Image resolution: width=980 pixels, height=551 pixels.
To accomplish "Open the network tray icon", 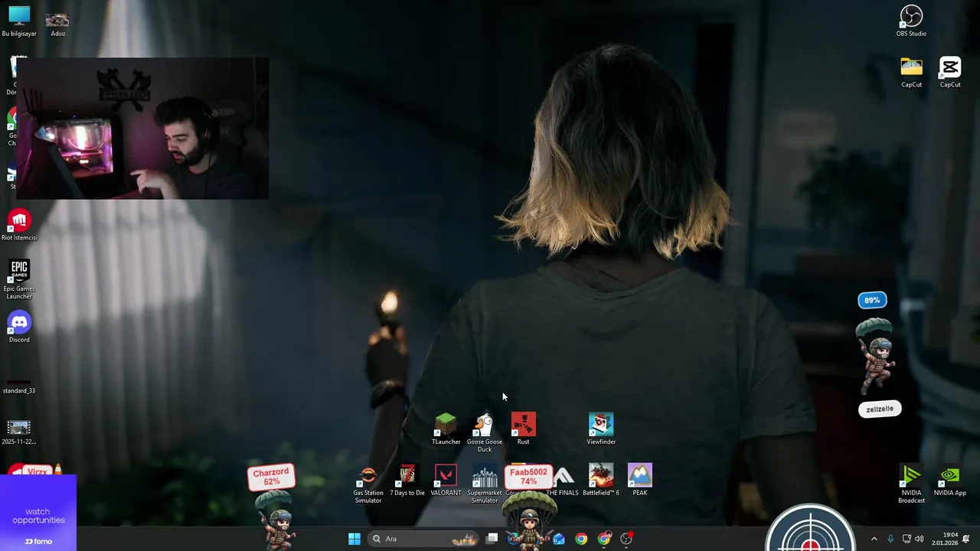I will point(906,539).
